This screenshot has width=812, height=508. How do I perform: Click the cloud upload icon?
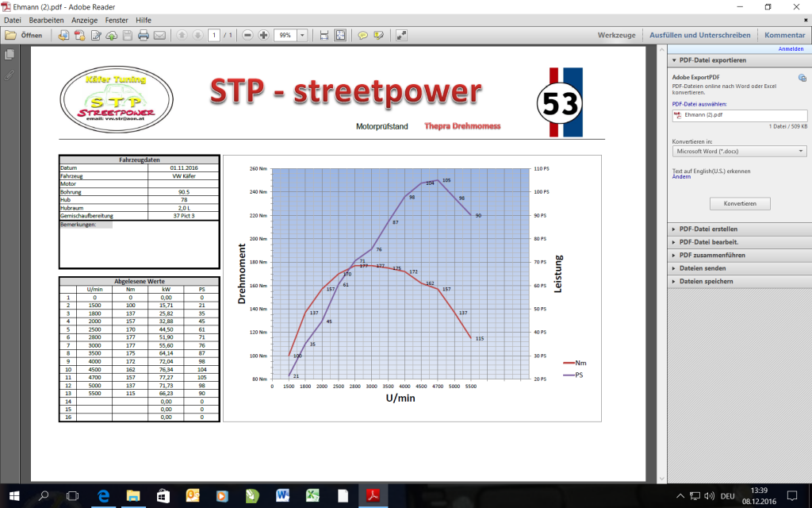tap(111, 35)
